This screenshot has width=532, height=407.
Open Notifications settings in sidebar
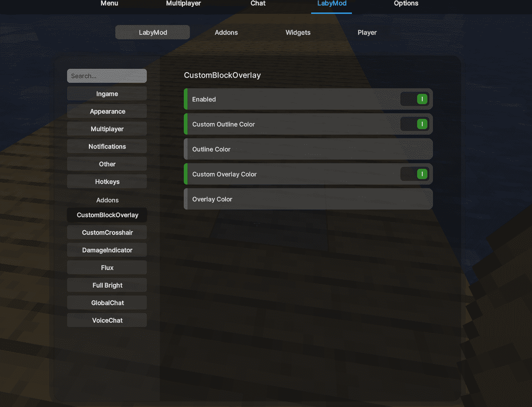107,147
